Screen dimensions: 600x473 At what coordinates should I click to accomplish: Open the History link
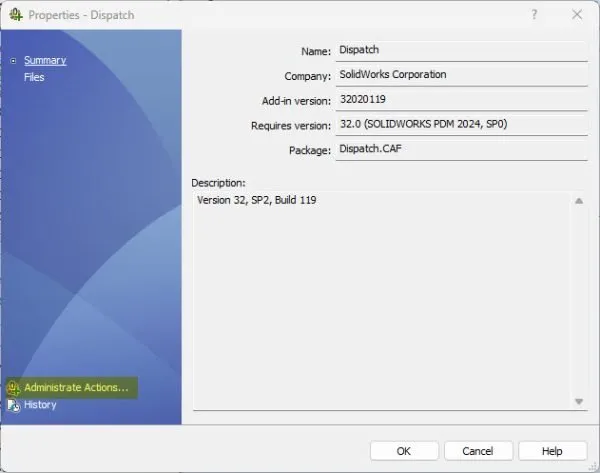click(x=40, y=404)
